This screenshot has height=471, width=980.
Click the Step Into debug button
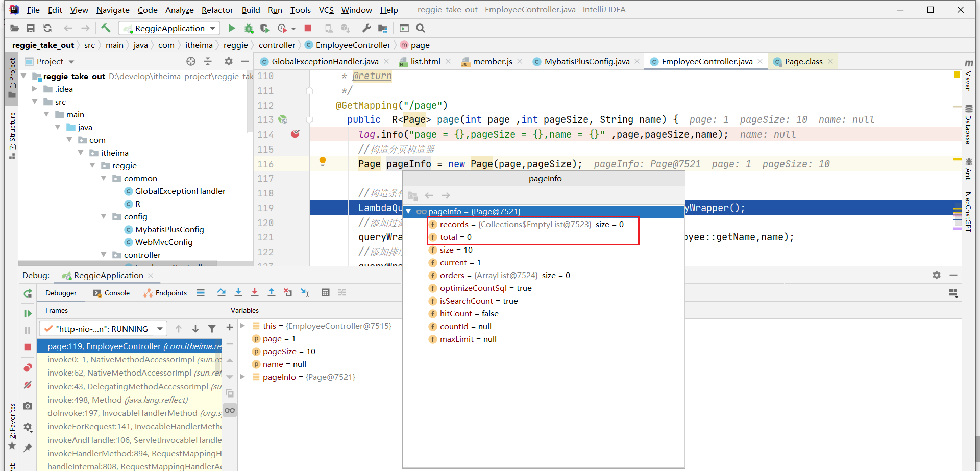pos(238,292)
